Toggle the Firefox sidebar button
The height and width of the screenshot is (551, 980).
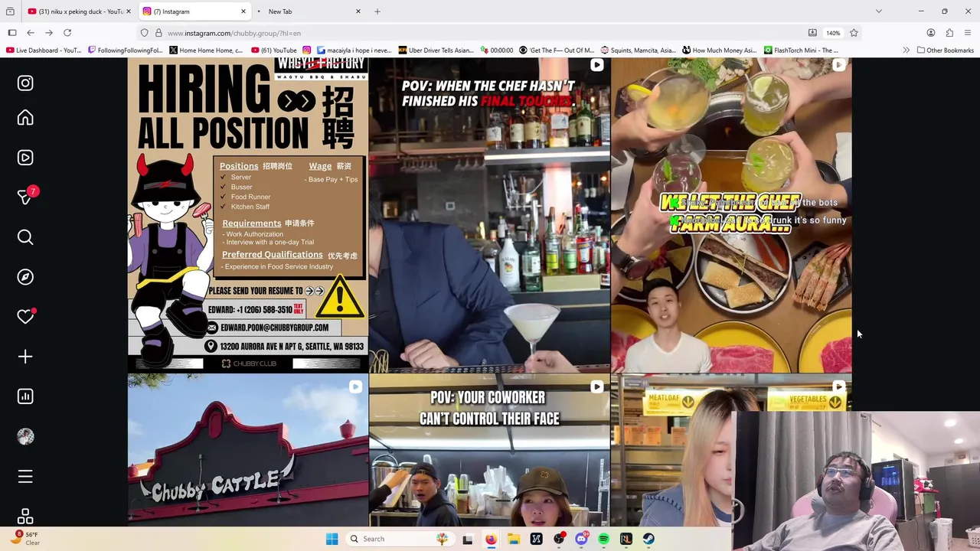pyautogui.click(x=12, y=33)
